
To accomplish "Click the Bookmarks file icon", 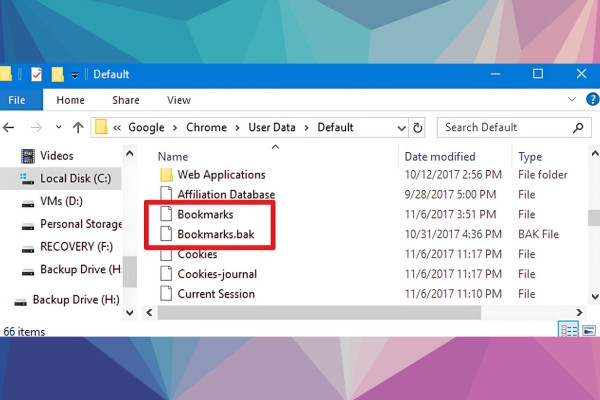I will (166, 214).
